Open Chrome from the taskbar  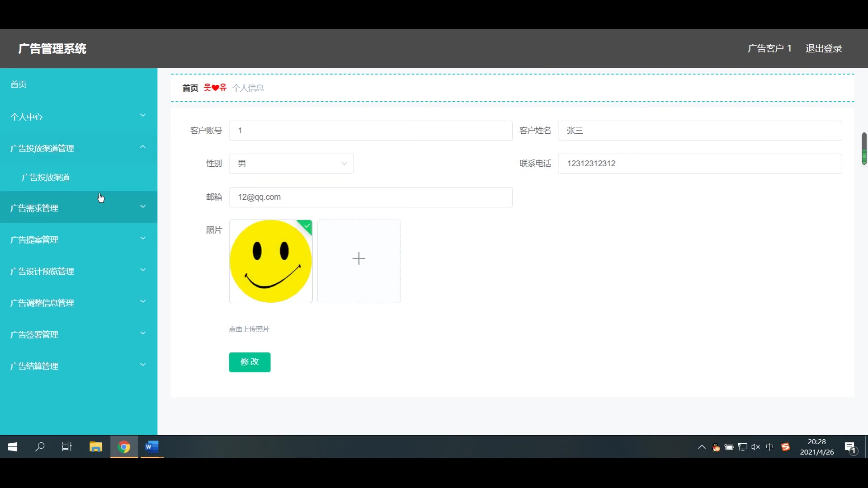pos(124,447)
